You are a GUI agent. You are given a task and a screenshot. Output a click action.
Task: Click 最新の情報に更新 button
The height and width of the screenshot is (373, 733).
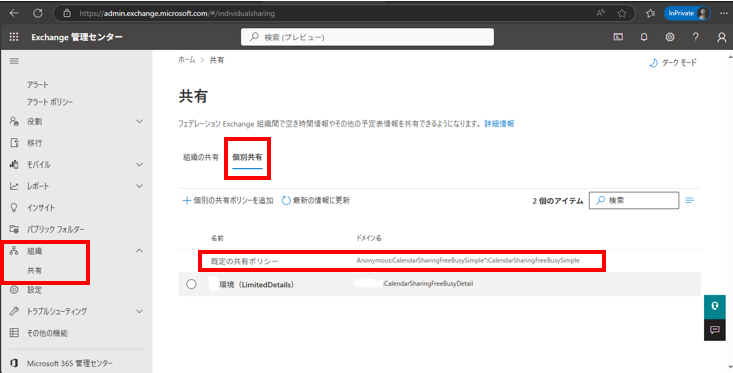pyautogui.click(x=316, y=201)
